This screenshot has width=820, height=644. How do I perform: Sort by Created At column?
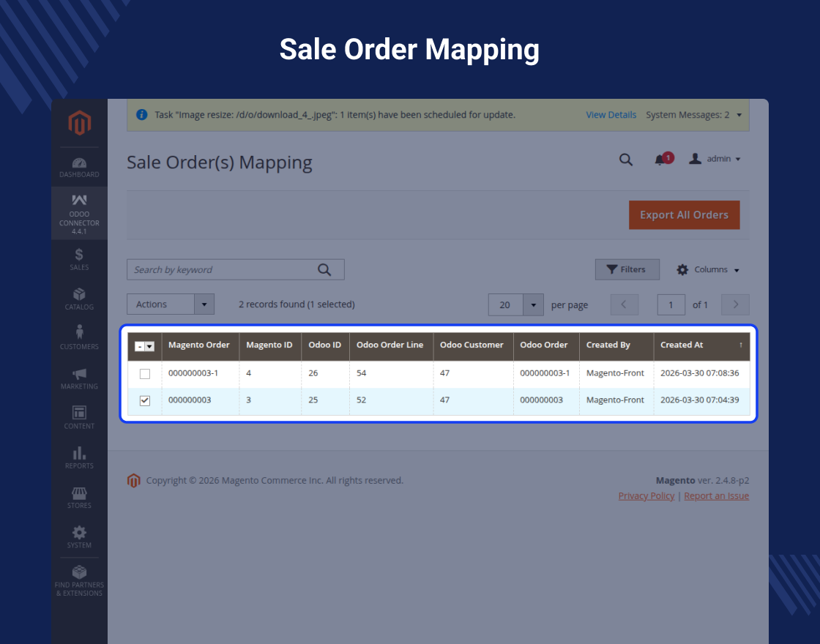click(702, 346)
